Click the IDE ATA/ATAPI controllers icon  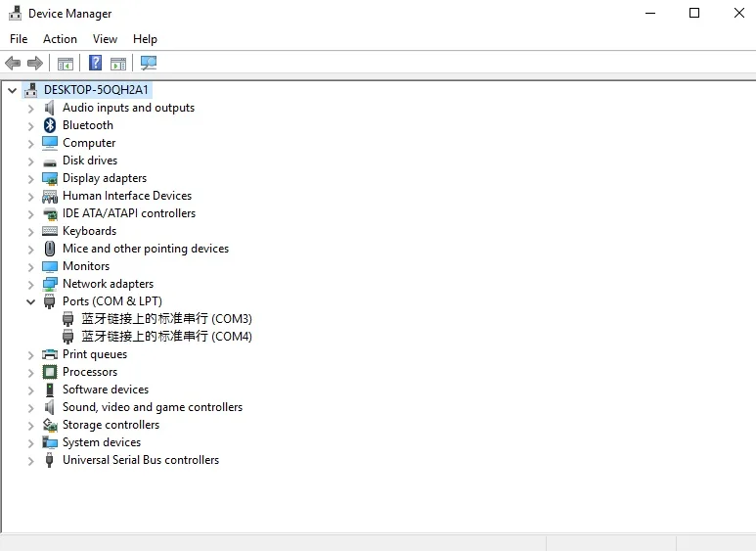[x=50, y=213]
